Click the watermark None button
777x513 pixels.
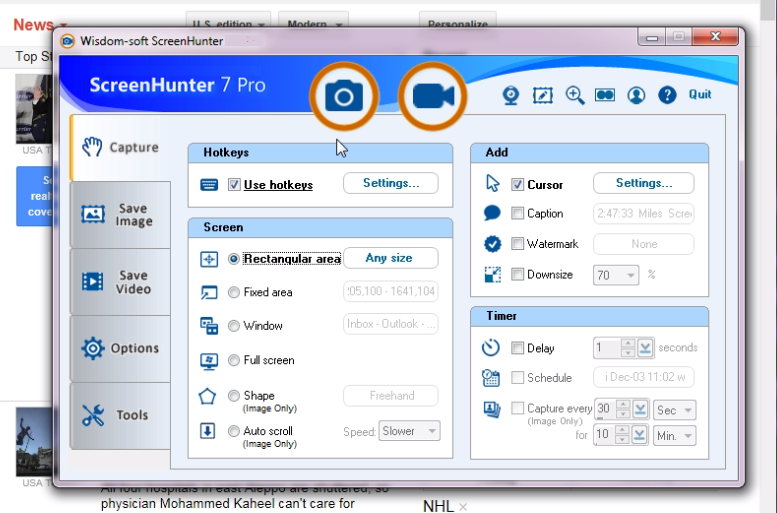coord(643,244)
